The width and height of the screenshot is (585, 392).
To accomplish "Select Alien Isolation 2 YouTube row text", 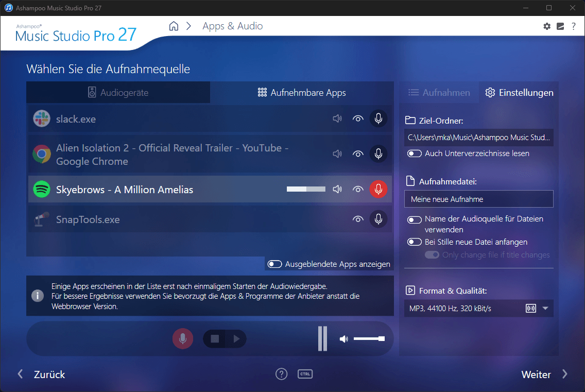I will coord(172,155).
